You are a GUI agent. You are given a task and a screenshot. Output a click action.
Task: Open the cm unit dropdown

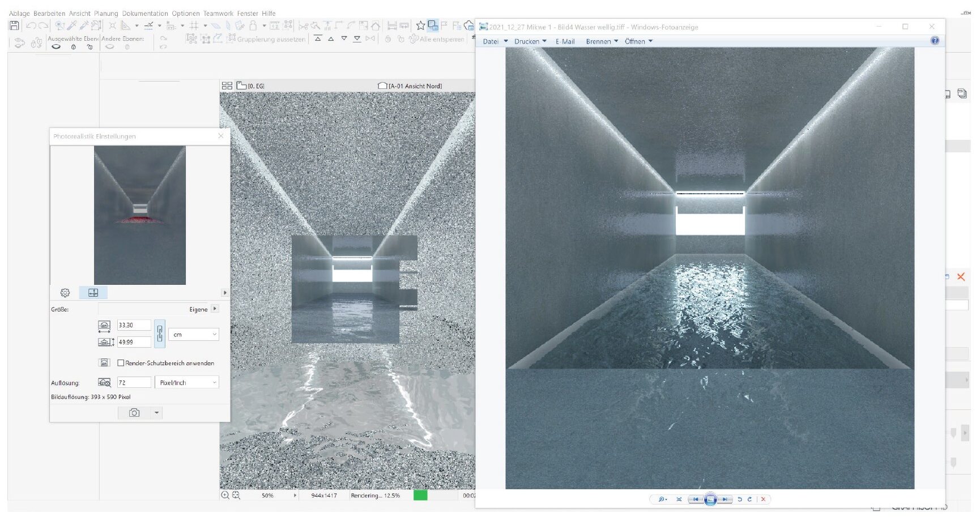coord(194,335)
